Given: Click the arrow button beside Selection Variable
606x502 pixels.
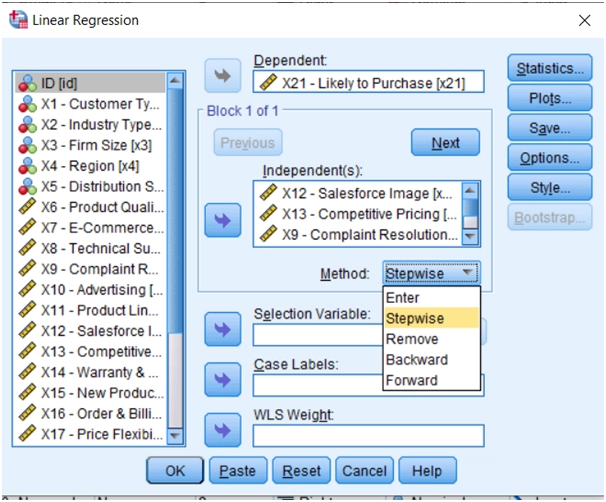Looking at the screenshot, I should (224, 327).
